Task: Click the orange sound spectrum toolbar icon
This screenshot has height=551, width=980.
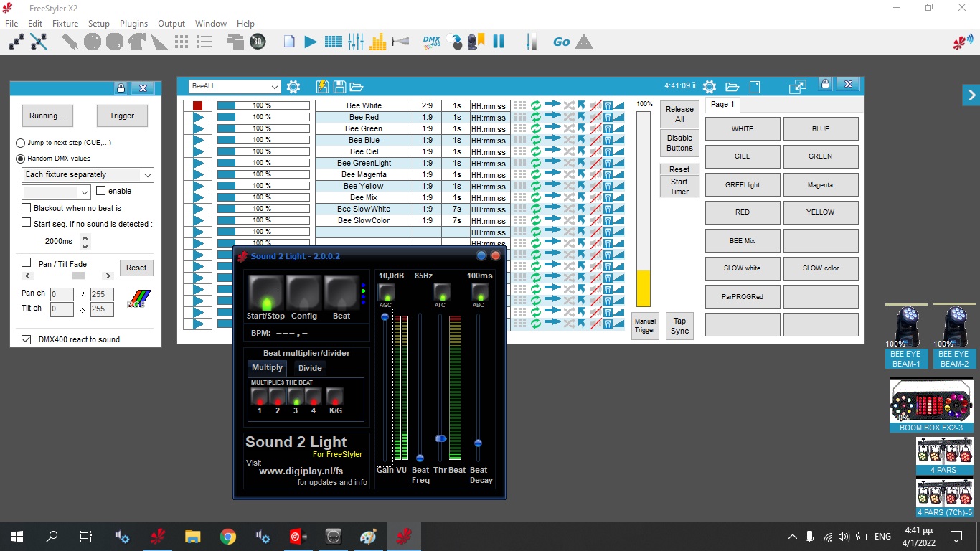Action: coord(379,42)
